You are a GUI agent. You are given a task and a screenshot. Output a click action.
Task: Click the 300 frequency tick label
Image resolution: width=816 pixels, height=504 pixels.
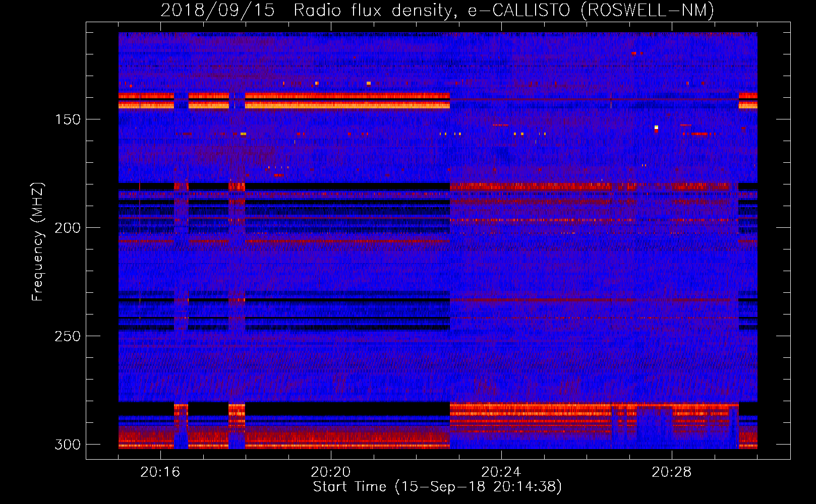coord(68,445)
